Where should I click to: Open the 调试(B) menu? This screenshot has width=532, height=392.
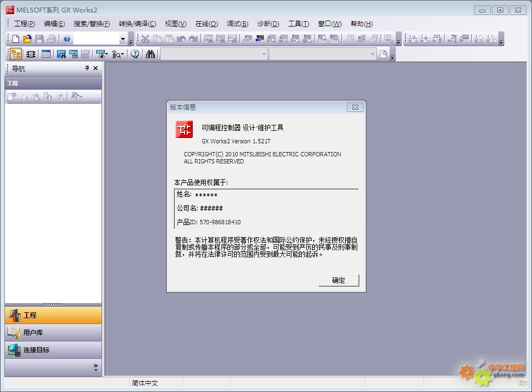[238, 24]
